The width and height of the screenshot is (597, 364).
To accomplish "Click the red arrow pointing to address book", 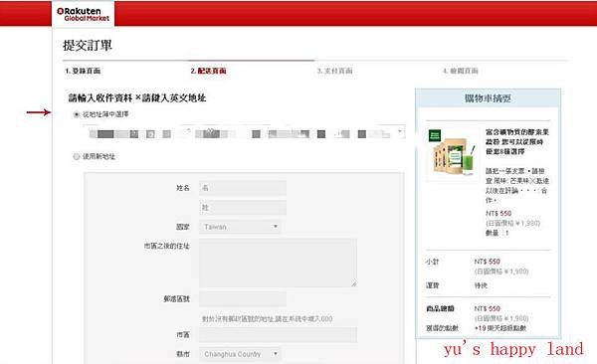I will point(39,112).
